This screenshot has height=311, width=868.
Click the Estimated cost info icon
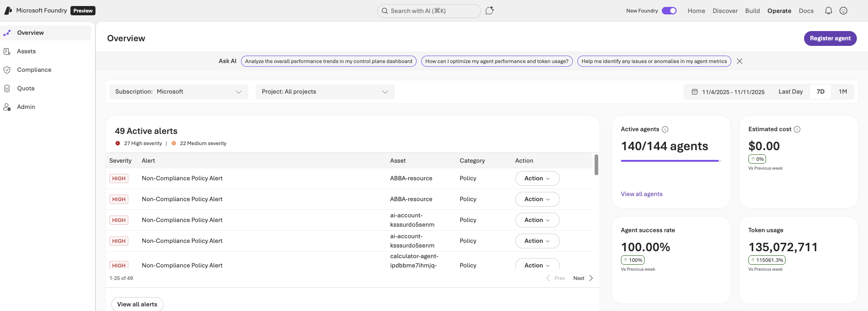(x=797, y=129)
